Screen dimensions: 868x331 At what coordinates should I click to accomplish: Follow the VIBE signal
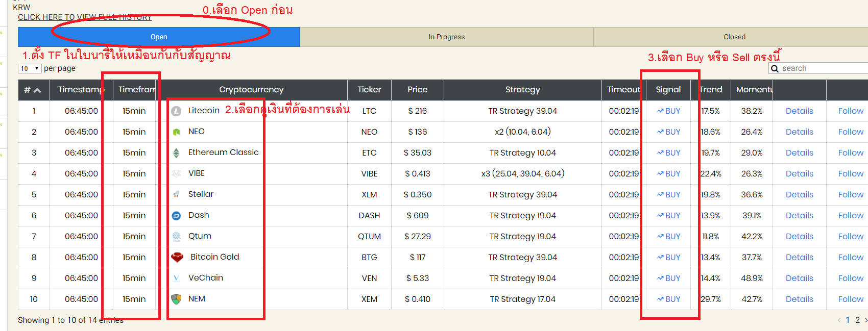tap(851, 173)
